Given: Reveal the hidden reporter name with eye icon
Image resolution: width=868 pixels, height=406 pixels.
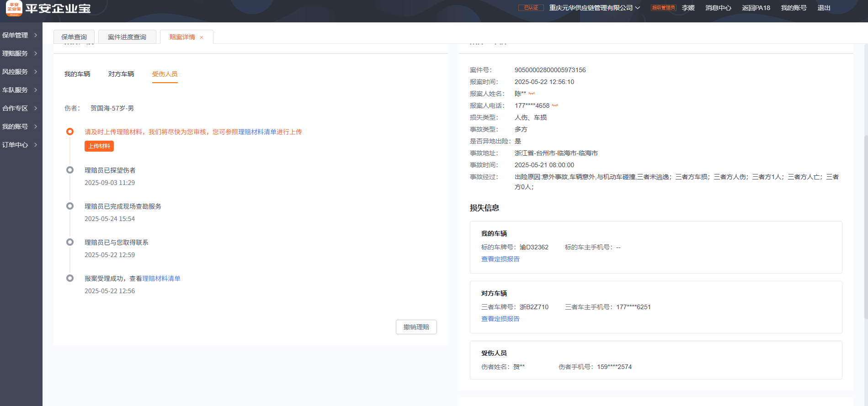Looking at the screenshot, I should [x=532, y=94].
